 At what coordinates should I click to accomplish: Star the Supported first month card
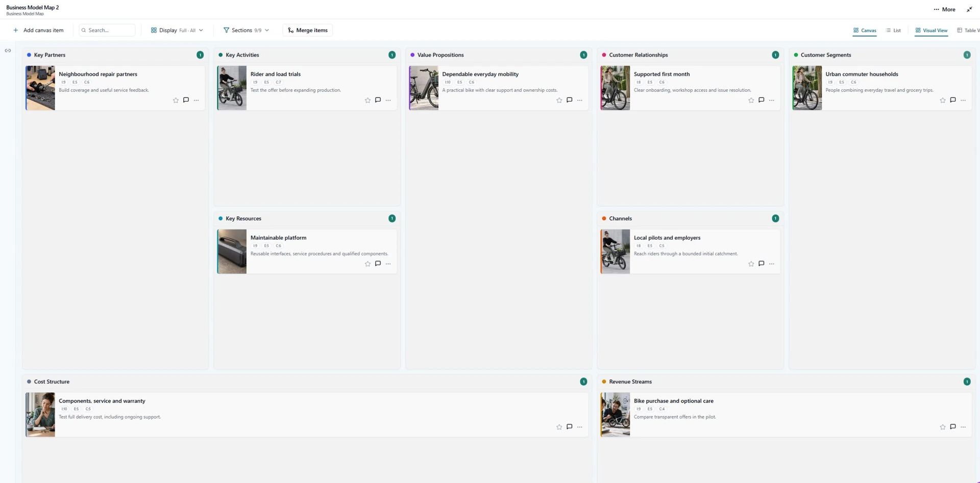pos(751,100)
